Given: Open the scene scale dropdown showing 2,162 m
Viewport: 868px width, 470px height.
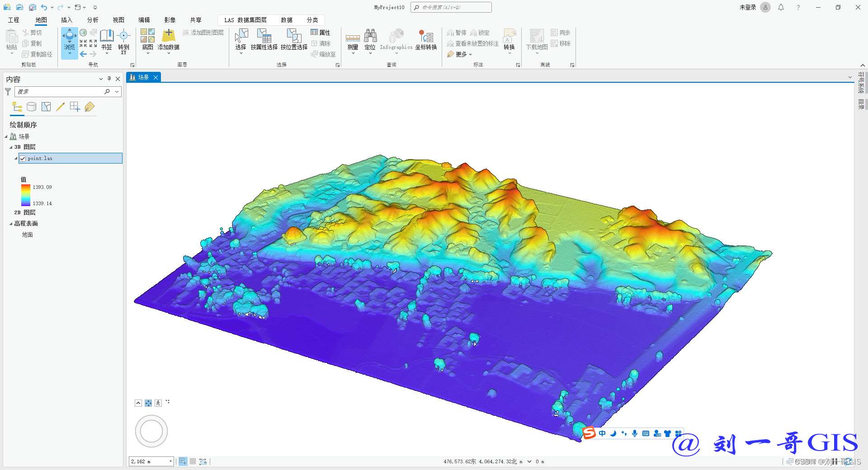Looking at the screenshot, I should coord(170,461).
